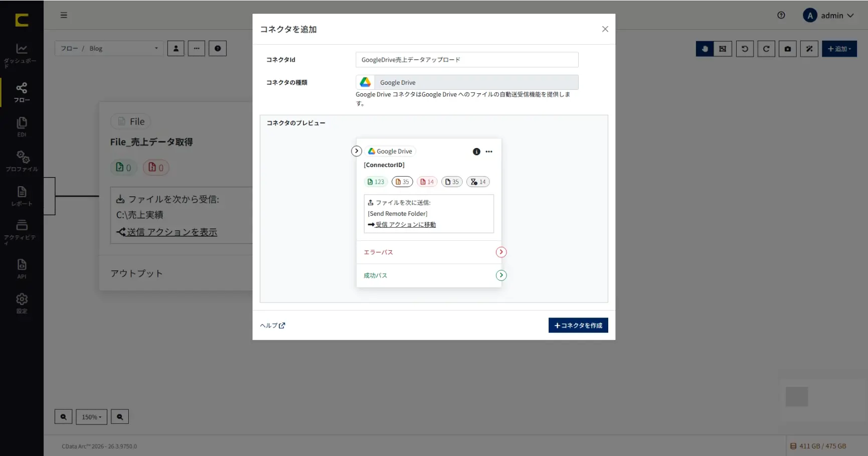Click the undo toolbar button
Viewport: 868px width, 456px height.
click(745, 49)
